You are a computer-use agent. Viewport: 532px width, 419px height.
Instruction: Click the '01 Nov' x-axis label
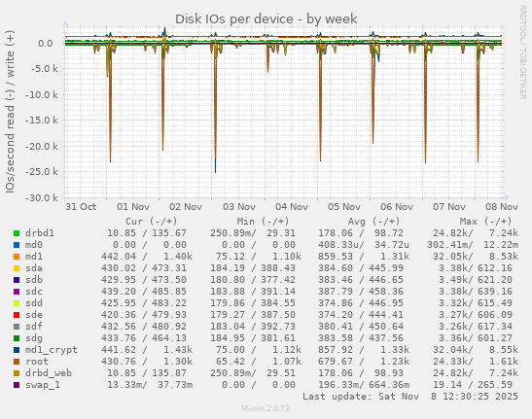click(x=133, y=207)
